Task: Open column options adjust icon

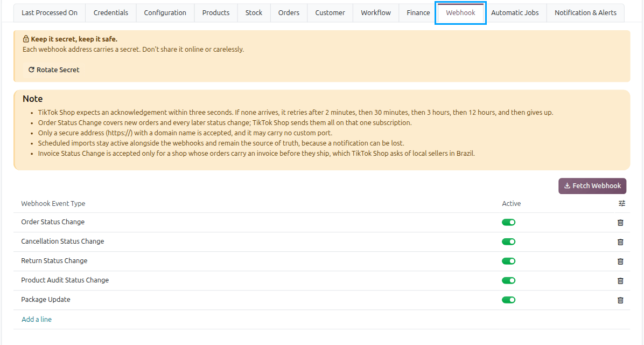Action: [622, 203]
